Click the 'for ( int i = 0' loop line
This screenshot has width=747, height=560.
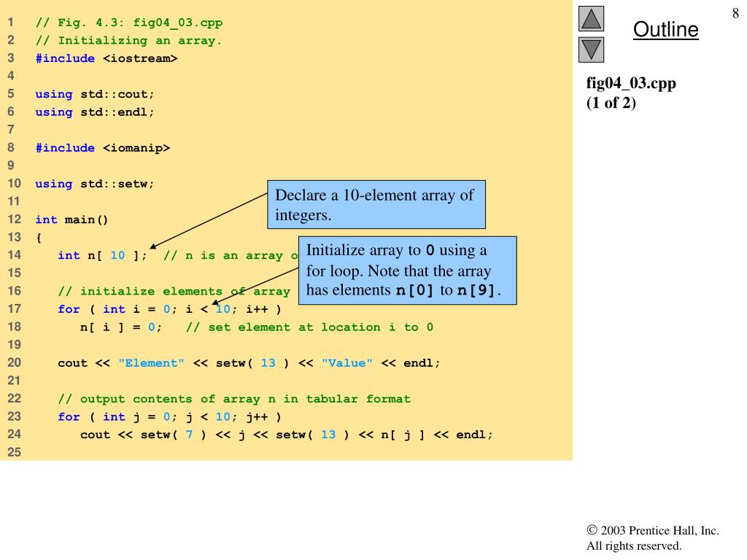169,309
